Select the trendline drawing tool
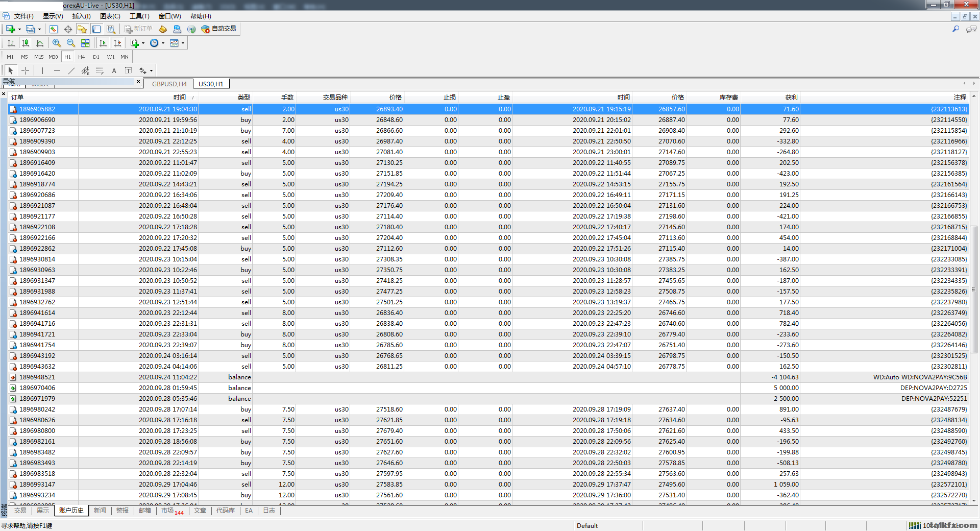980x531 pixels. [x=71, y=70]
